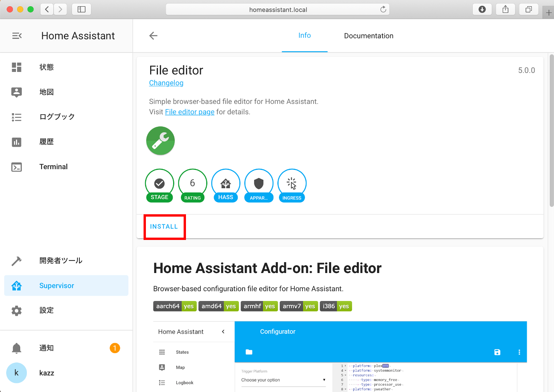Click the STAGE checkmark badge
This screenshot has height=392, width=554.
click(160, 185)
